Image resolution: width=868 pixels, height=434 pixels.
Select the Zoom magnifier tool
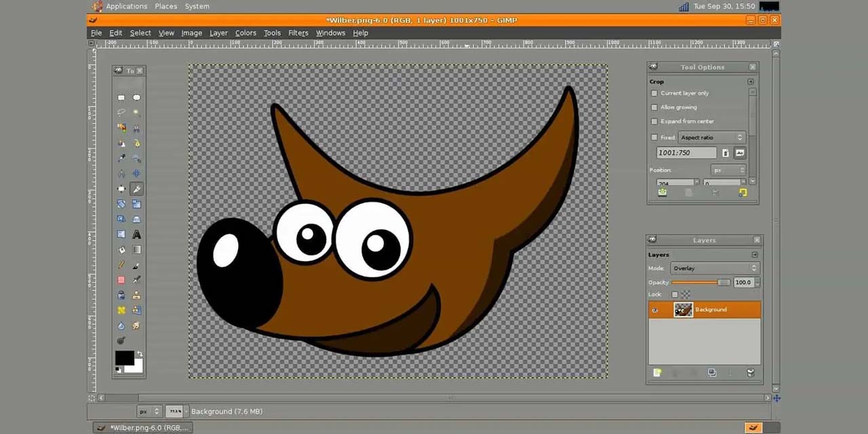136,158
